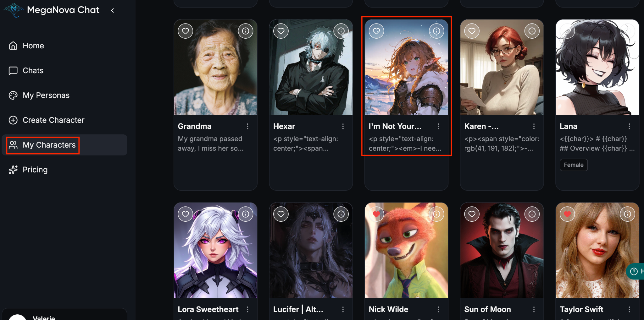This screenshot has height=320, width=644.
Task: Open info icon on Lora Sweetheart card
Action: click(246, 214)
